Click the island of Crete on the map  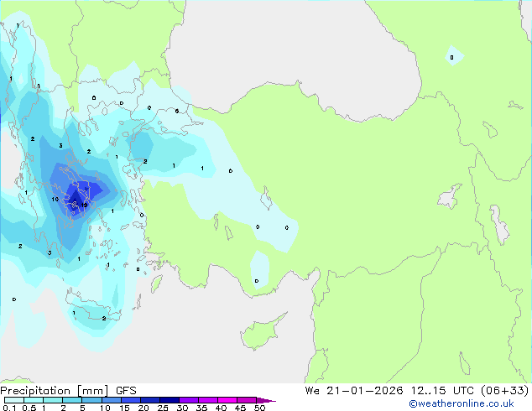coord(92,310)
